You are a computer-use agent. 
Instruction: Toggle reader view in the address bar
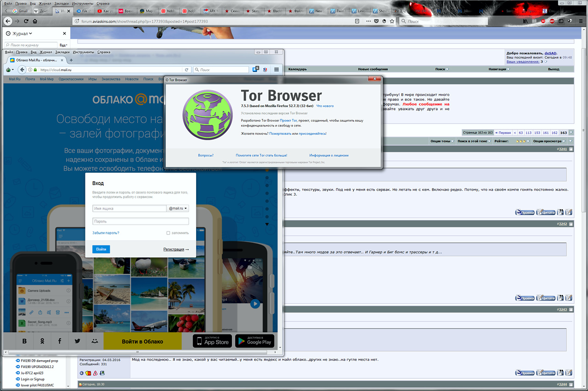tap(357, 21)
